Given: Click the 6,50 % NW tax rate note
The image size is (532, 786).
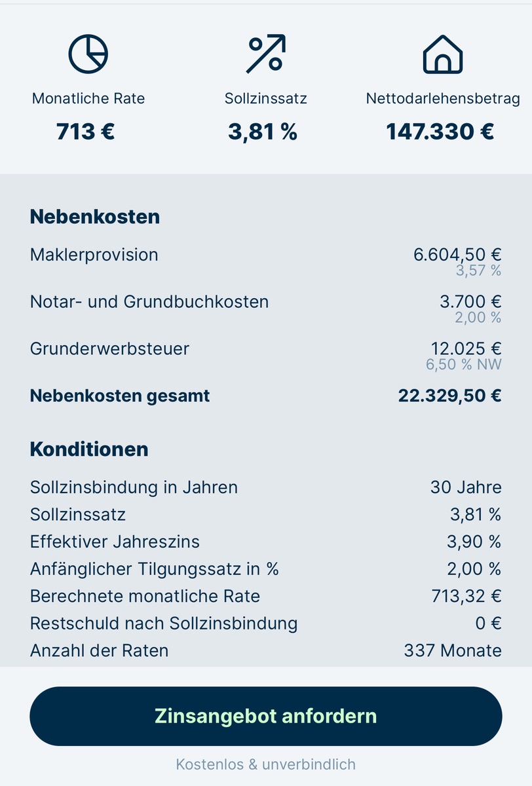Looking at the screenshot, I should (x=463, y=364).
